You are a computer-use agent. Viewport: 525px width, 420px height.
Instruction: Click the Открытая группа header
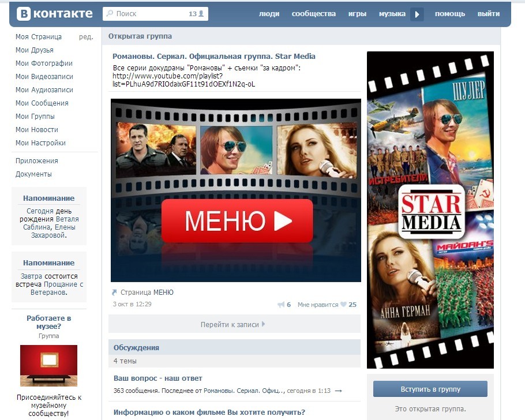tap(140, 36)
